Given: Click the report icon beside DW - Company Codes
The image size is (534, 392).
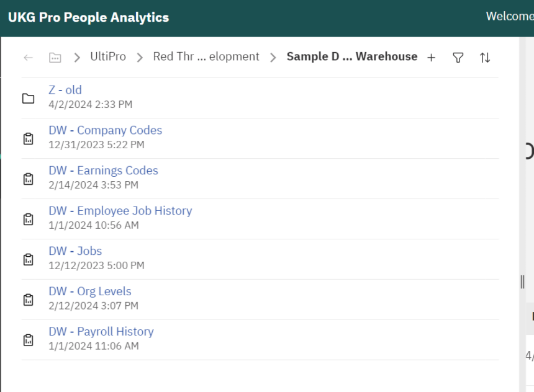Looking at the screenshot, I should 28,138.
